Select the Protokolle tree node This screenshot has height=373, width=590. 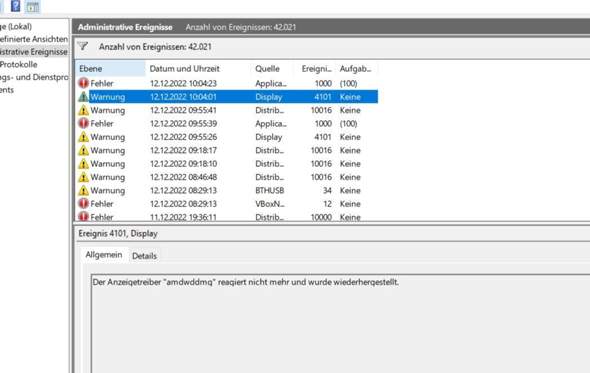click(x=18, y=64)
